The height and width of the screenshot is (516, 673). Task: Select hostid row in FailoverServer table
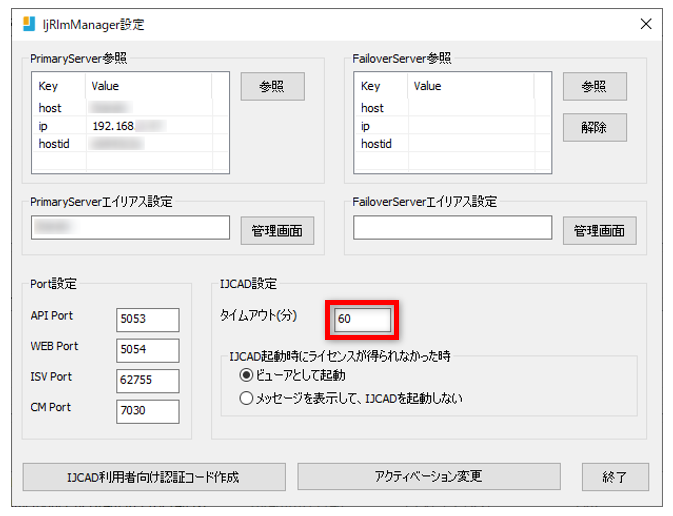pos(452,144)
